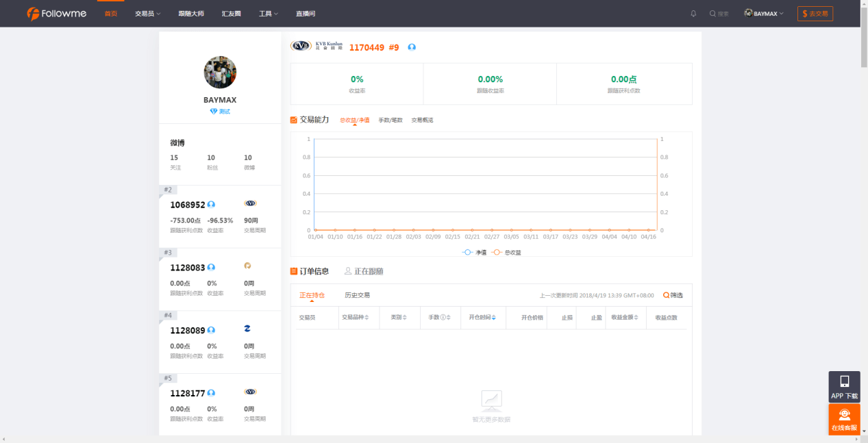Click the 0.00点 跟随获利点数 stat
The width and height of the screenshot is (868, 443).
pos(623,84)
